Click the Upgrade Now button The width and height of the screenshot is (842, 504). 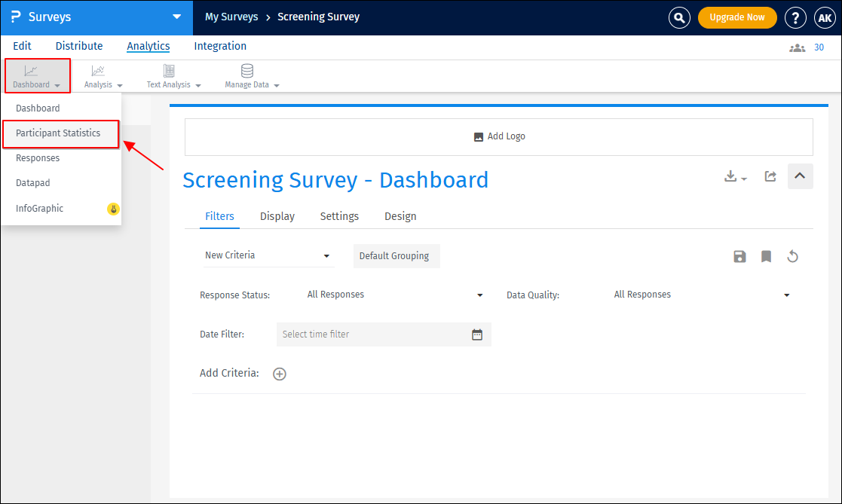point(737,17)
